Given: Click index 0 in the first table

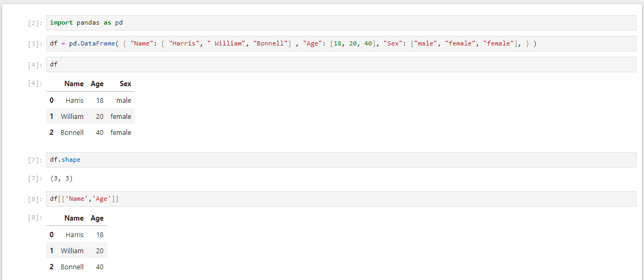Looking at the screenshot, I should tap(51, 100).
